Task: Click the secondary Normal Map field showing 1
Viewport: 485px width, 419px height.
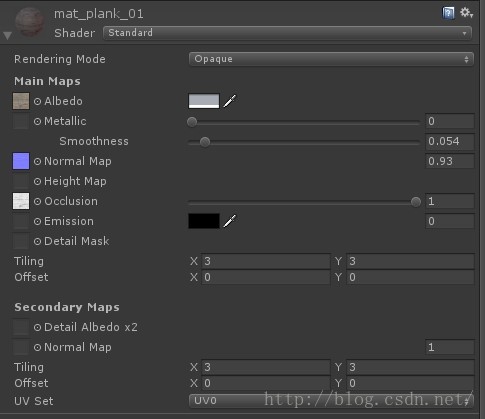Action: [450, 347]
